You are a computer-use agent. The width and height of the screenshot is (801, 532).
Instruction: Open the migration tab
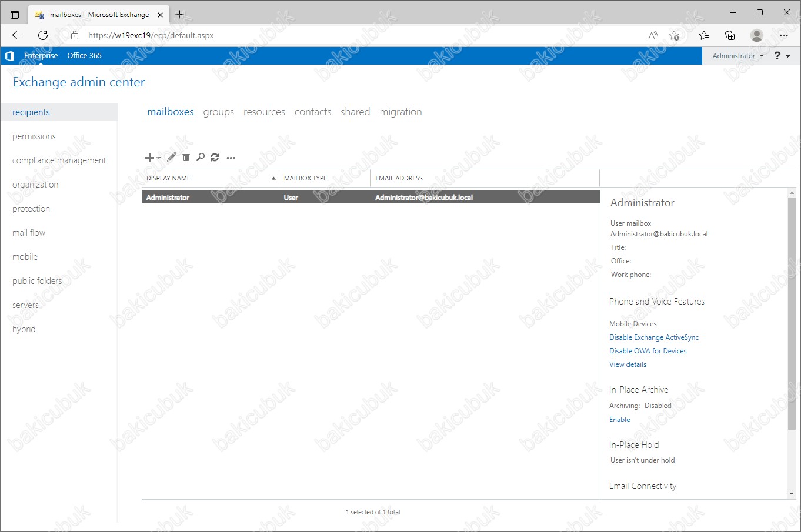pyautogui.click(x=400, y=112)
